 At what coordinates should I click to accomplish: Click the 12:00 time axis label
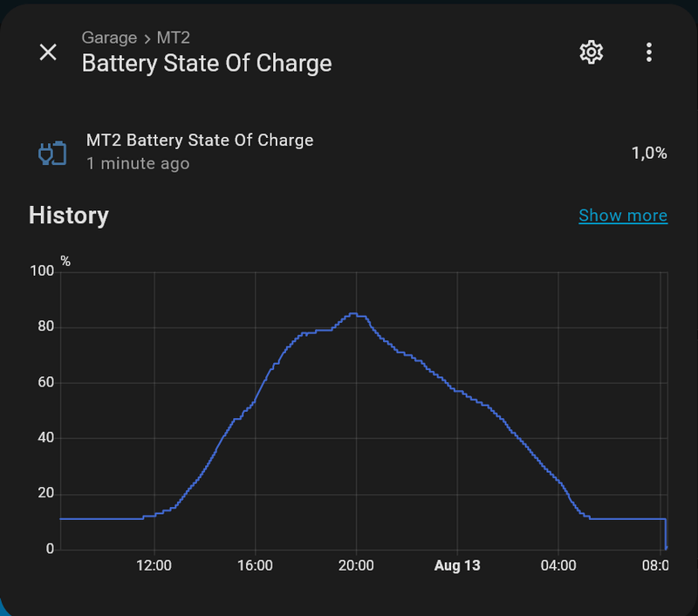click(x=154, y=565)
